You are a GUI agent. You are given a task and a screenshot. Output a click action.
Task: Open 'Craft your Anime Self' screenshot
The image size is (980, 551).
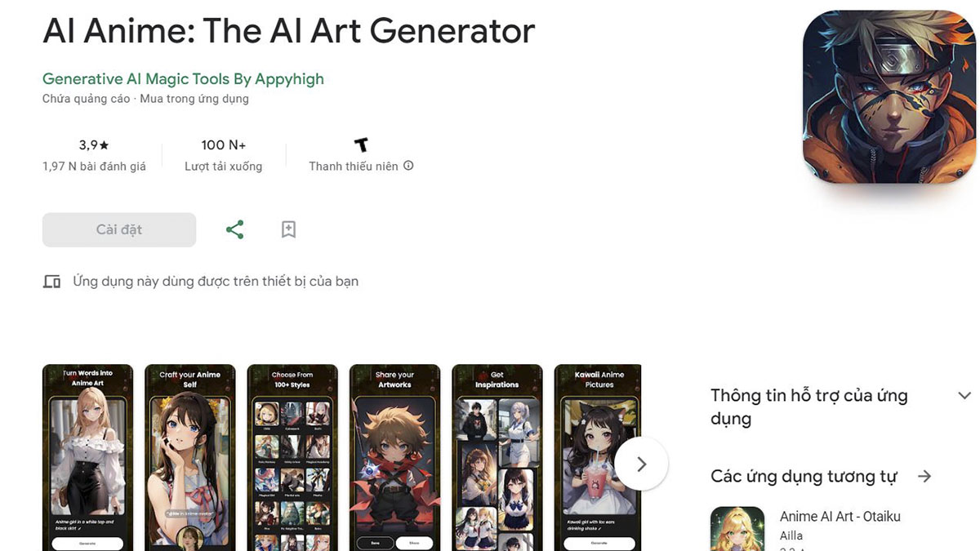(189, 457)
